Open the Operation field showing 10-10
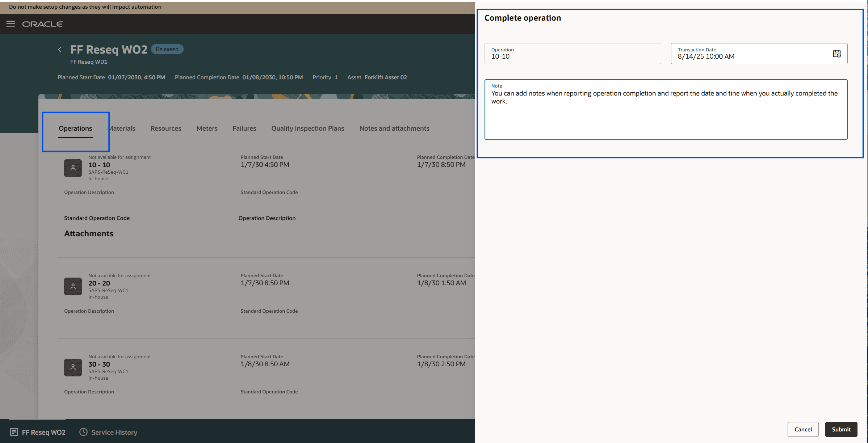The width and height of the screenshot is (868, 443). (x=572, y=56)
